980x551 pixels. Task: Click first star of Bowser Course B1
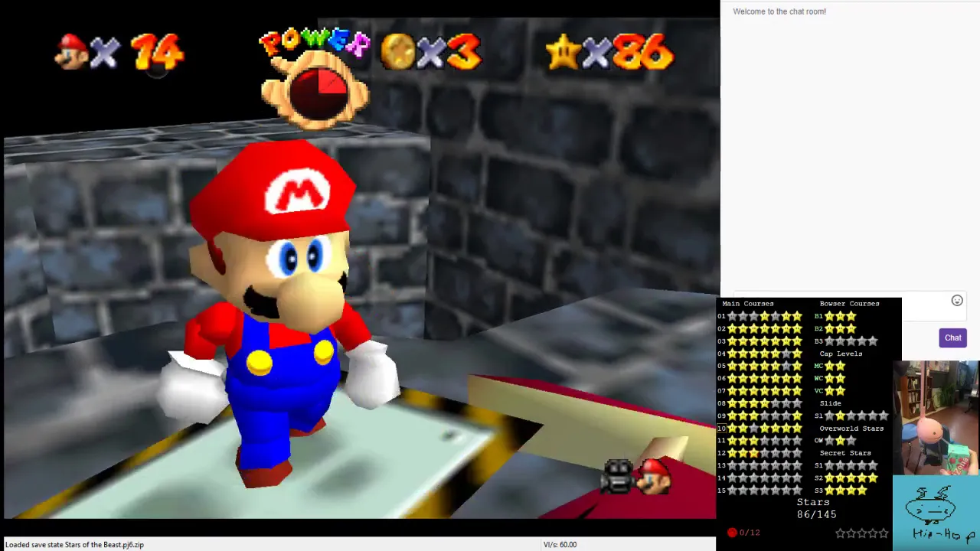(829, 316)
